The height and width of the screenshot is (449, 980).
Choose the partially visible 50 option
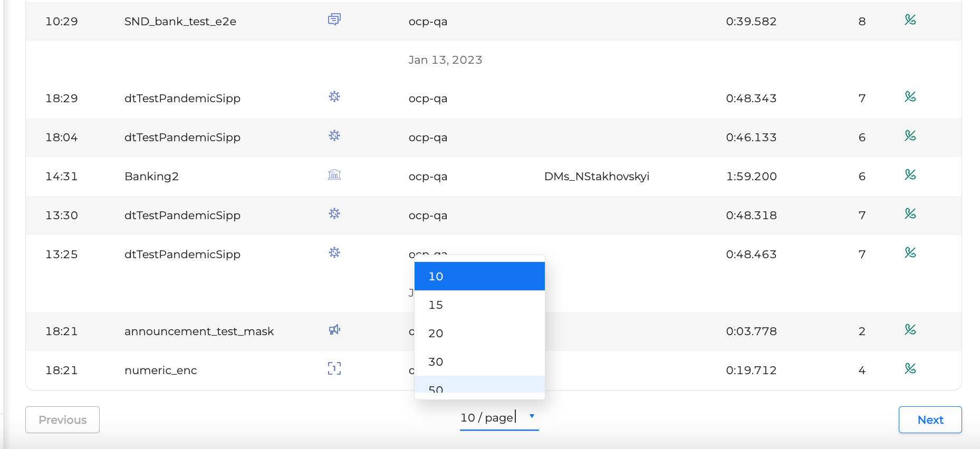[479, 386]
